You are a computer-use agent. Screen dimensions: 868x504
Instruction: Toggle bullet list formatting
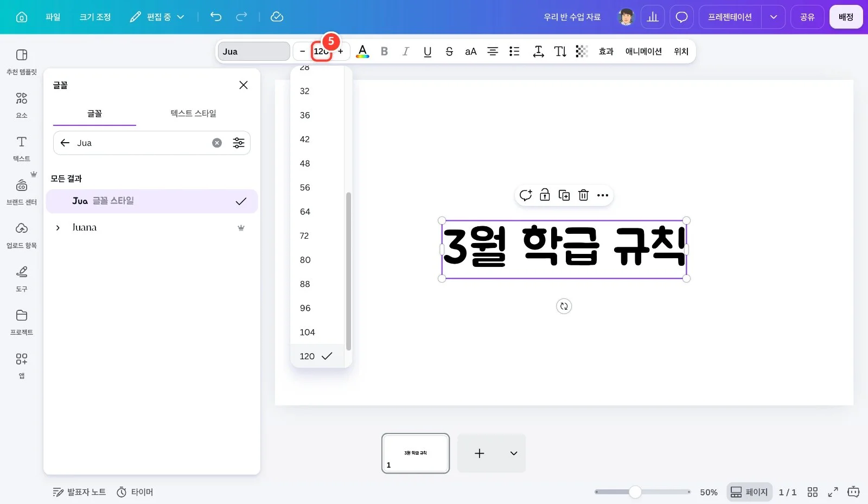click(514, 52)
